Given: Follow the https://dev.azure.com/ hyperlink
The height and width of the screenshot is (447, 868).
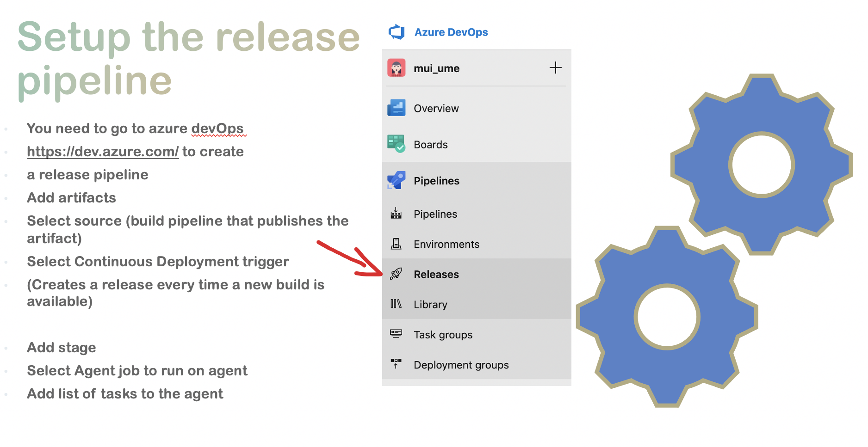Looking at the screenshot, I should (103, 152).
